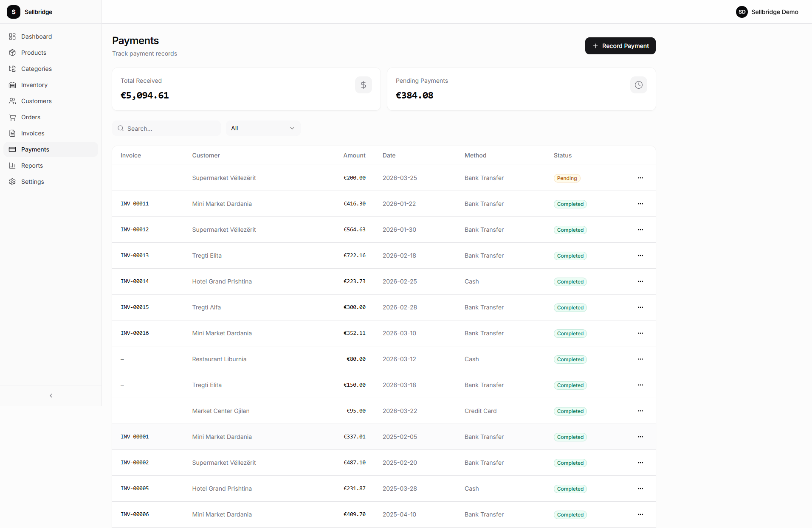Open the All filter dropdown

point(262,128)
